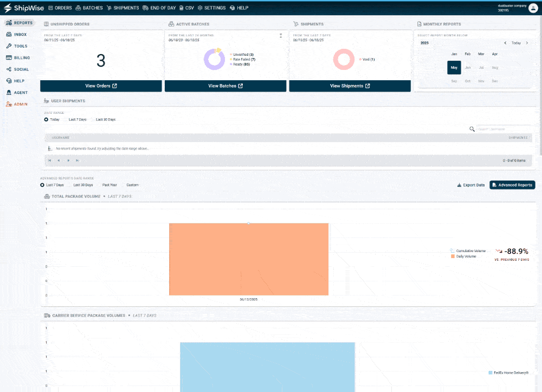Click Today in the monthly reports calendar

click(x=516, y=43)
